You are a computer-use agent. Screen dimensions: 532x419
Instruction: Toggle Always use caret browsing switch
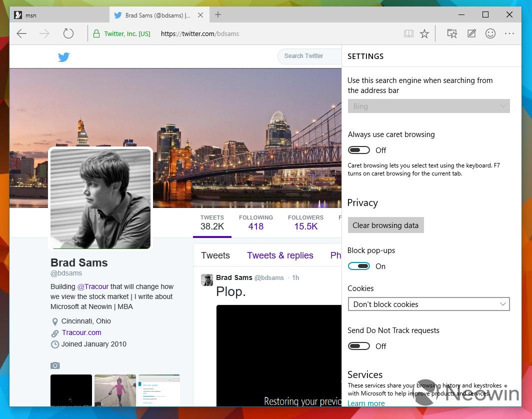[358, 150]
